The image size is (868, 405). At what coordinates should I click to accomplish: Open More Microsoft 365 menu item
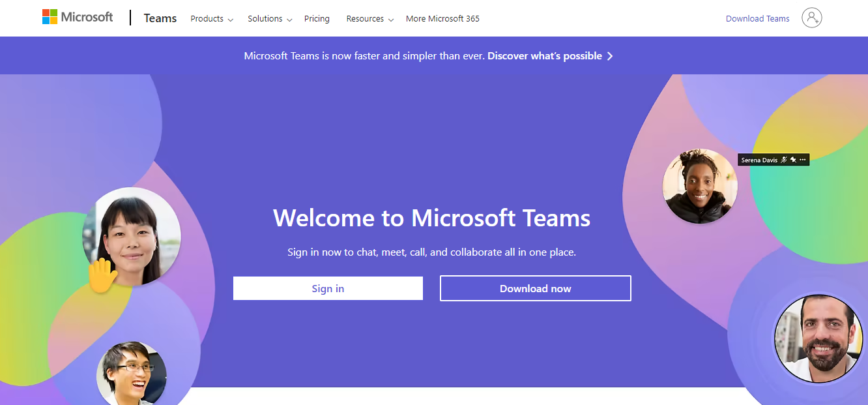tap(442, 19)
